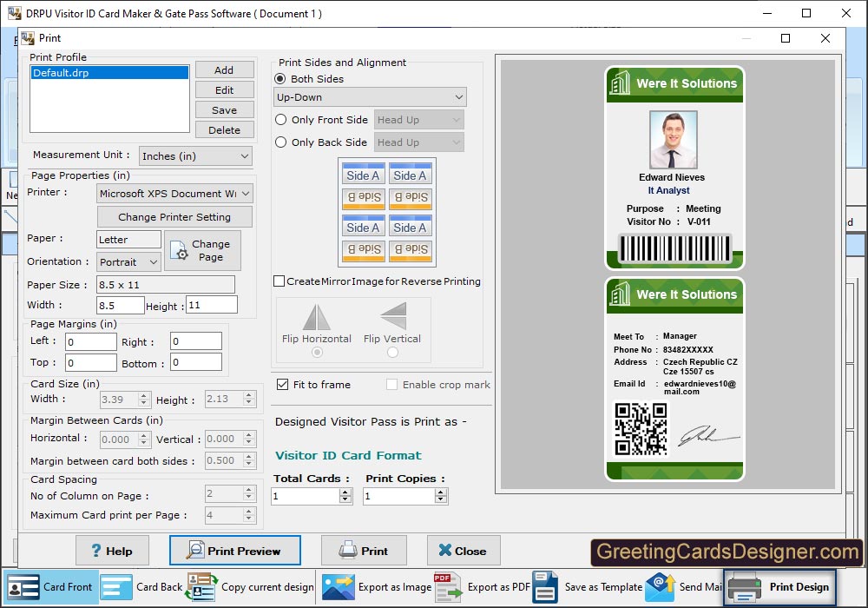This screenshot has width=868, height=608.
Task: Delete the print profile
Action: (224, 129)
